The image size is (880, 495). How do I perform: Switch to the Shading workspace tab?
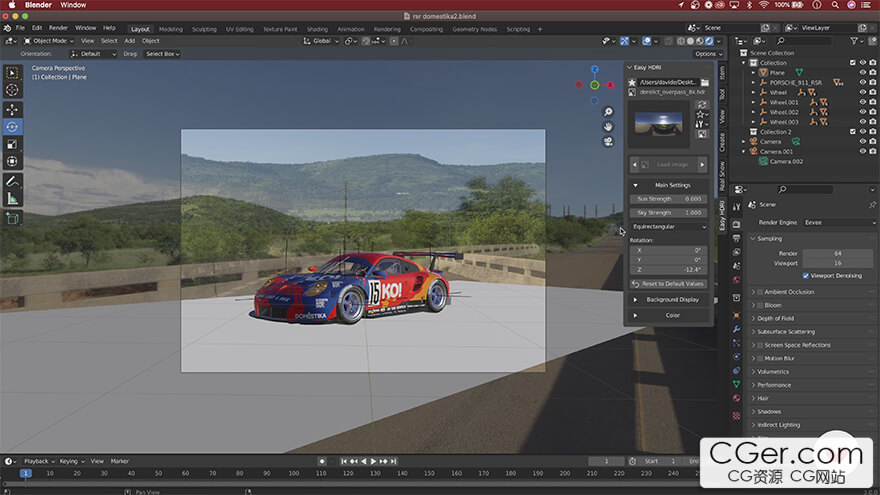click(317, 29)
